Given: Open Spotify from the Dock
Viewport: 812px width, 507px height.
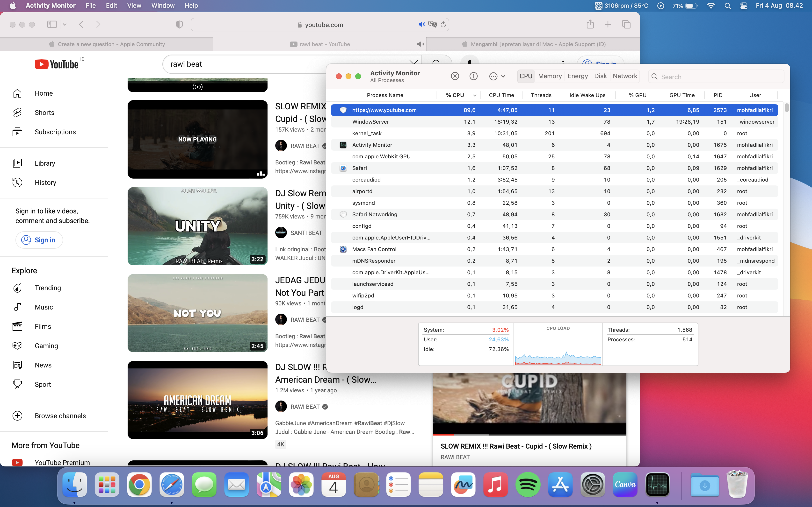Looking at the screenshot, I should pos(528,485).
